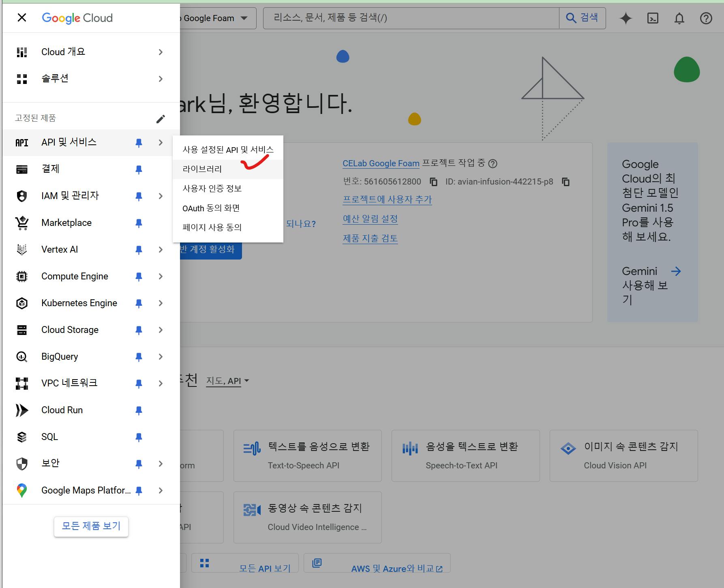724x588 pixels.
Task: Click the VPC 네트워크 icon
Action: point(22,383)
